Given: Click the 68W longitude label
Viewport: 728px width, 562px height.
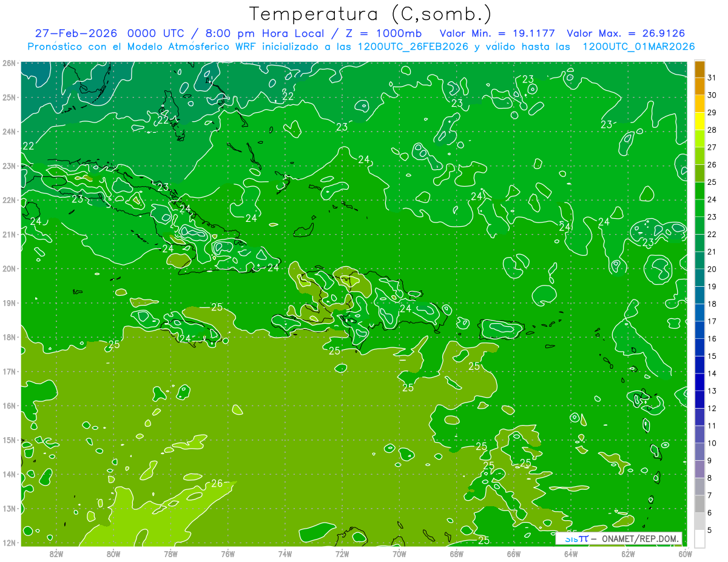Looking at the screenshot, I should coord(456,554).
